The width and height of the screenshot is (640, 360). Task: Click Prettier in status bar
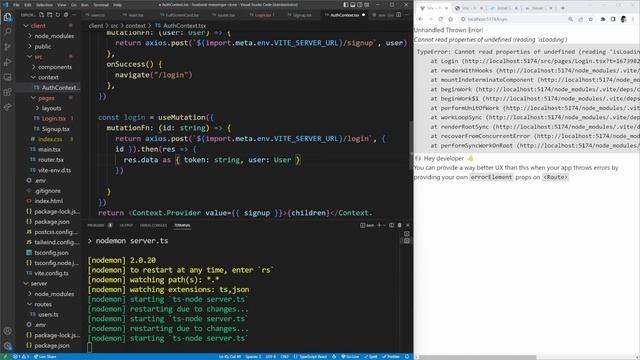click(x=391, y=357)
